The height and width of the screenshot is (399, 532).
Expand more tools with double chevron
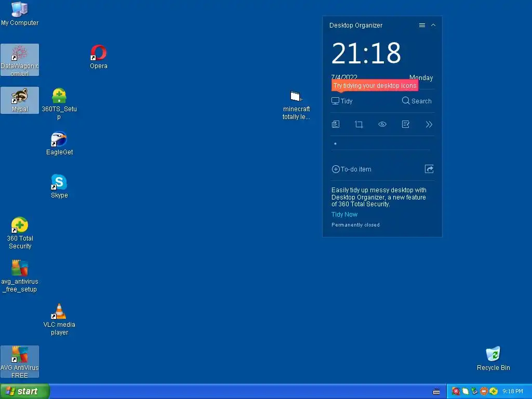tap(429, 124)
